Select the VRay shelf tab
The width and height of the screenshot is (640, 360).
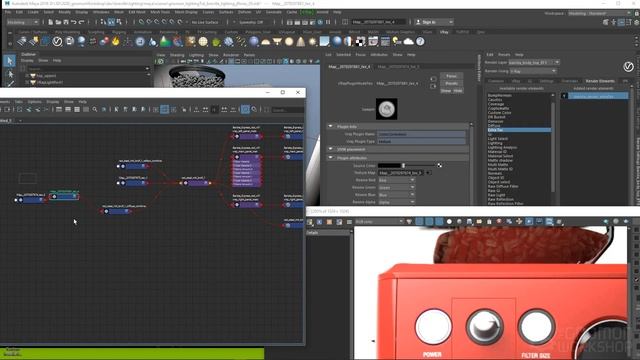click(444, 32)
